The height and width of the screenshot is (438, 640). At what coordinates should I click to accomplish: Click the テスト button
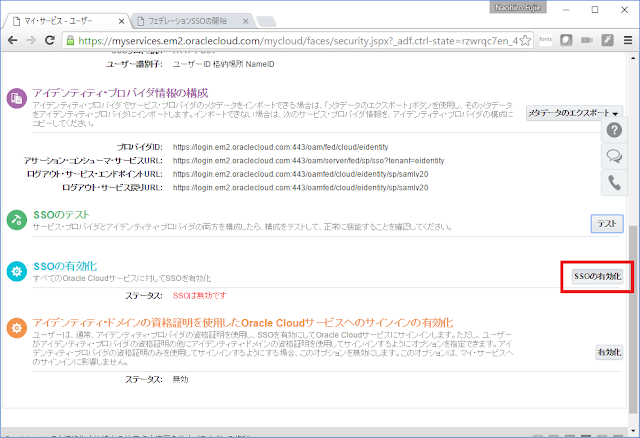tap(607, 224)
